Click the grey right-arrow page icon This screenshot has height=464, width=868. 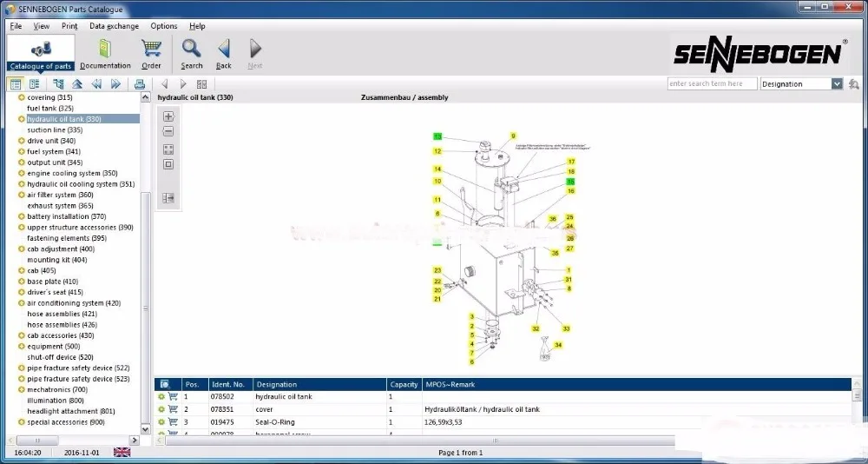click(183, 84)
